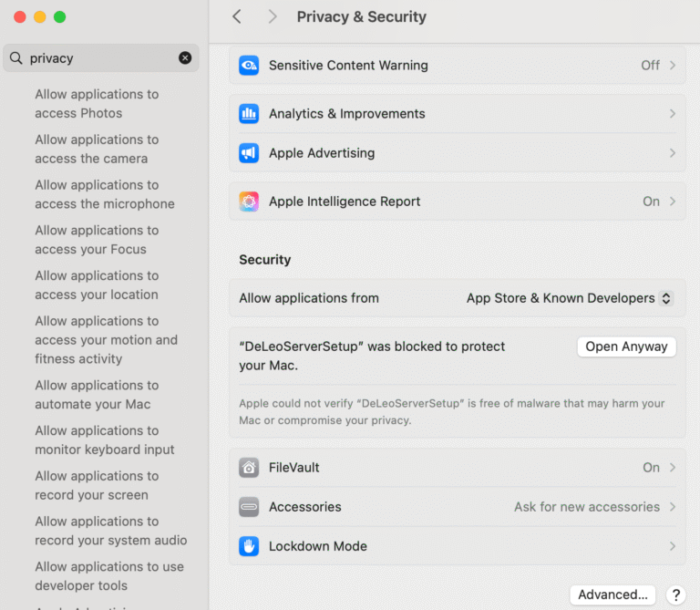Screen dimensions: 700x610
Task: Expand the Apple Advertising chevron
Action: pos(673,153)
